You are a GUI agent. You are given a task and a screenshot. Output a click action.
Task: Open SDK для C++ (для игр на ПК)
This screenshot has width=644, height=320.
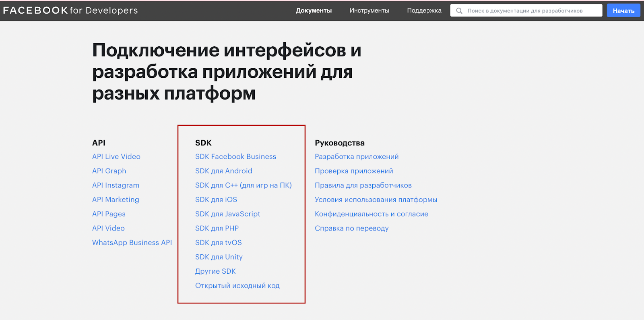point(244,185)
